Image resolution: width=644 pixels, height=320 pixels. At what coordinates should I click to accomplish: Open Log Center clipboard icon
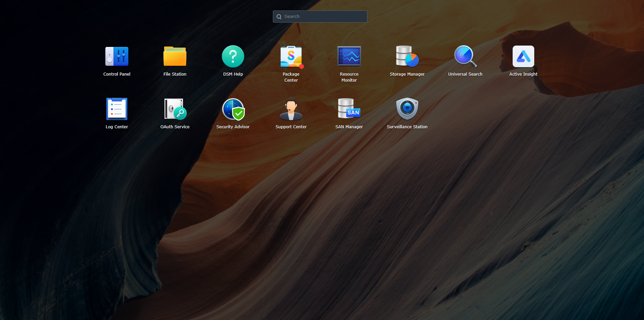point(117,109)
